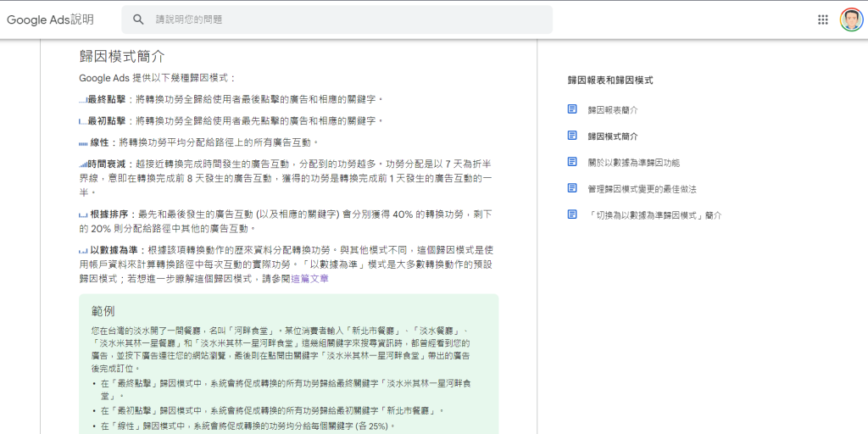
Task: Click article icon beside 關於以數據為準歸因功能
Action: (572, 162)
